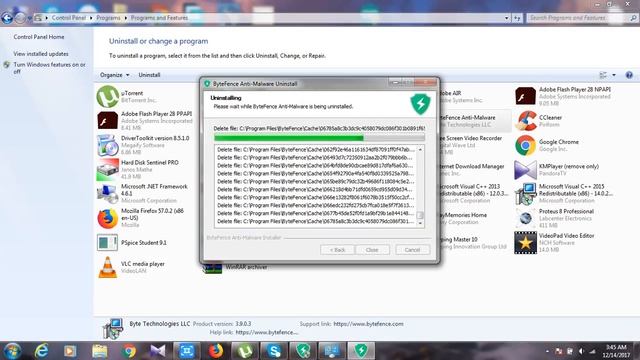Open Firefox from the taskbar
The width and height of the screenshot is (640, 360).
(216, 351)
